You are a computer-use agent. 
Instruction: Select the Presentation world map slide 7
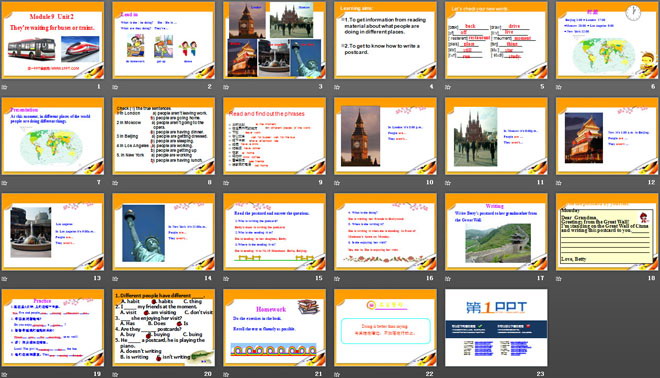[53, 136]
